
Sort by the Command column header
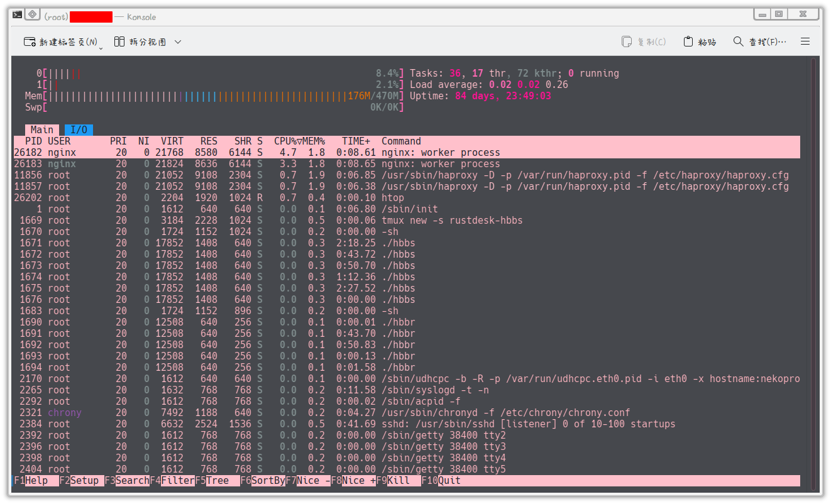tap(401, 141)
